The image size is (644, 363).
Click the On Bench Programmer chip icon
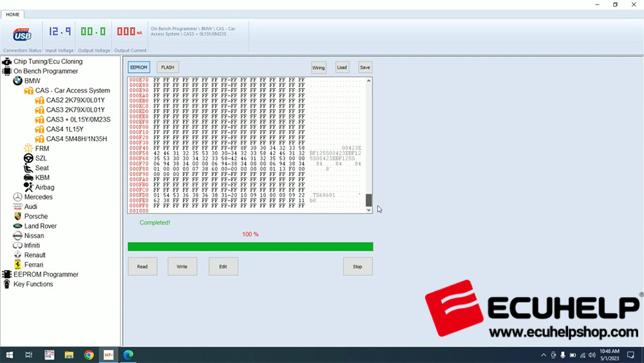[6, 71]
